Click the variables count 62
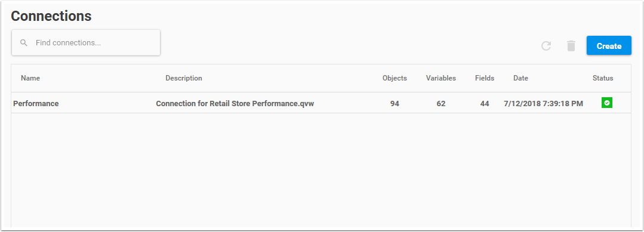Image resolution: width=644 pixels, height=232 pixels. [x=441, y=104]
